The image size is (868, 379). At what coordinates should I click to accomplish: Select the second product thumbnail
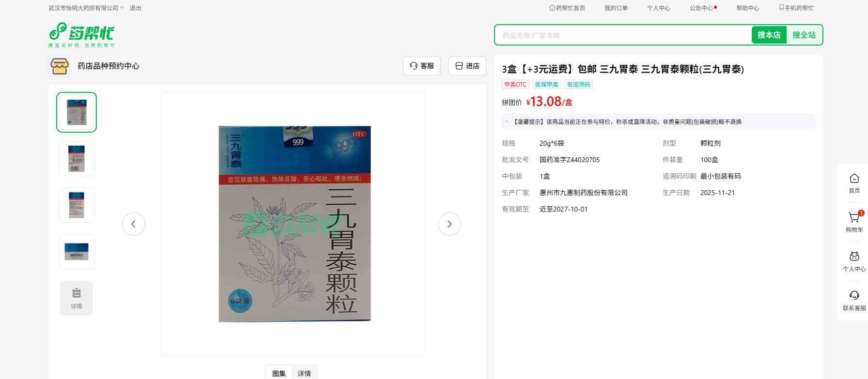click(x=77, y=159)
